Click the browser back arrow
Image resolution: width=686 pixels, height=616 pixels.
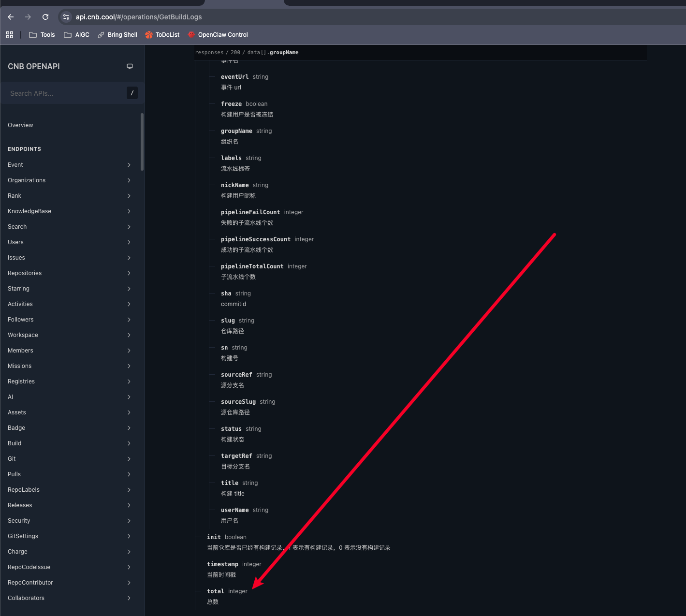click(x=11, y=17)
